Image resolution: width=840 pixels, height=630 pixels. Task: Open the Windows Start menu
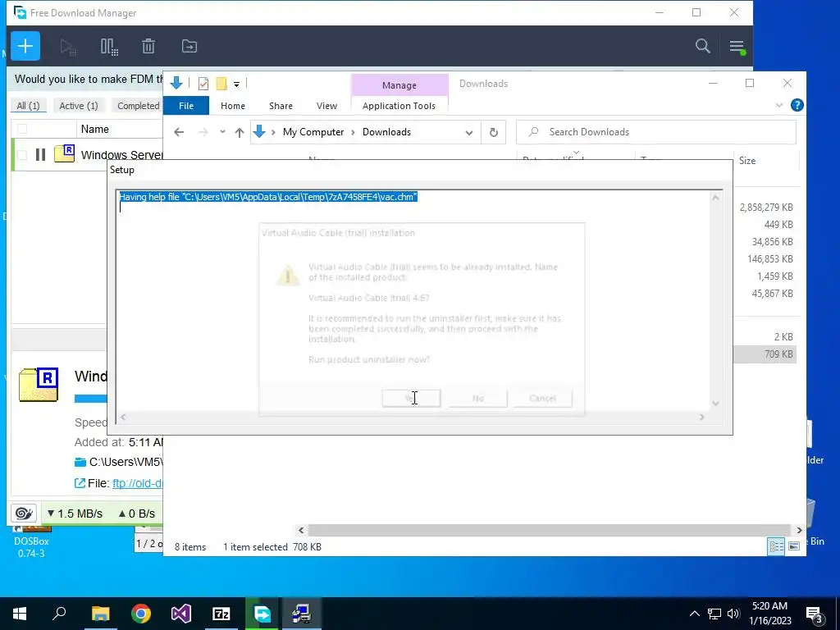pyautogui.click(x=20, y=614)
